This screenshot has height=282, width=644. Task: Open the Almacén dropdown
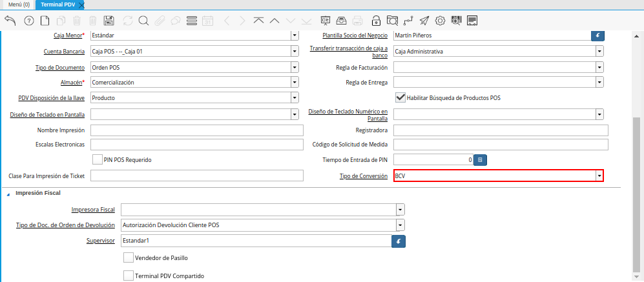tap(295, 83)
